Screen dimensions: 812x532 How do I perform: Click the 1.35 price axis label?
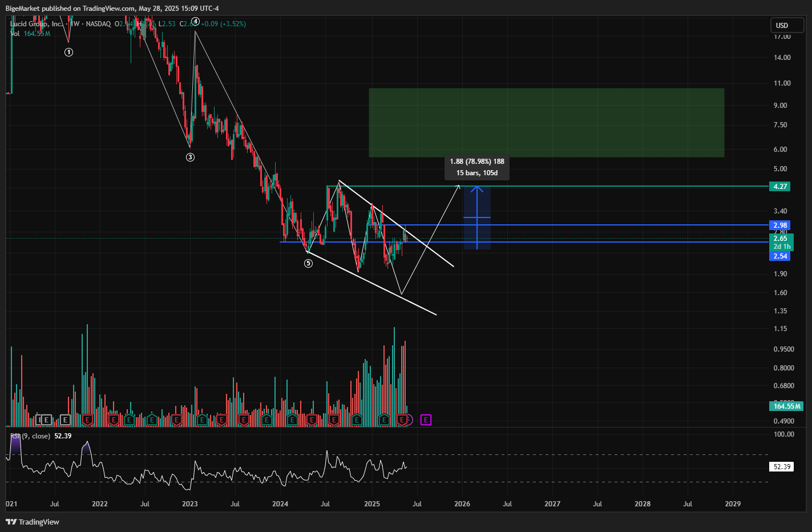pyautogui.click(x=781, y=311)
